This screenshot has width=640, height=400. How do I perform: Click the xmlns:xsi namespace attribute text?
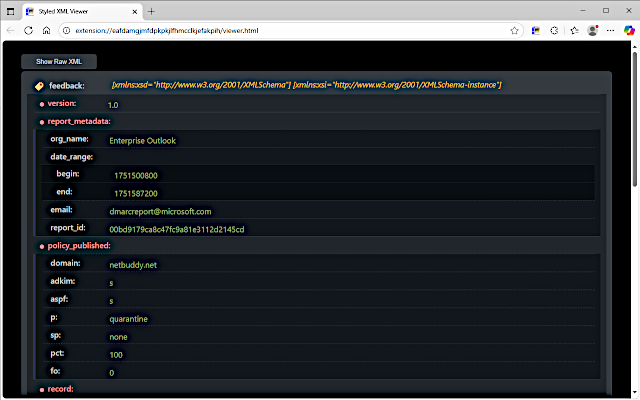point(397,85)
